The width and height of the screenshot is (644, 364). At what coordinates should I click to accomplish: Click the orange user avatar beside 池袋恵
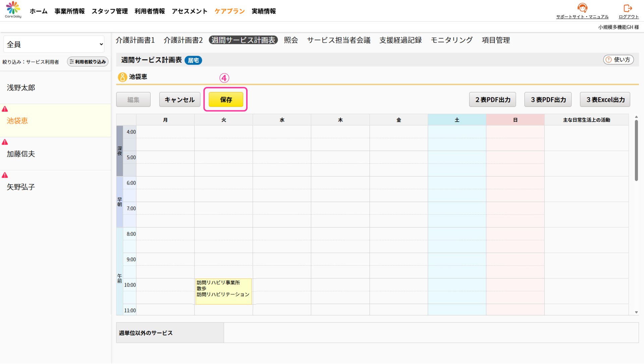point(122,77)
